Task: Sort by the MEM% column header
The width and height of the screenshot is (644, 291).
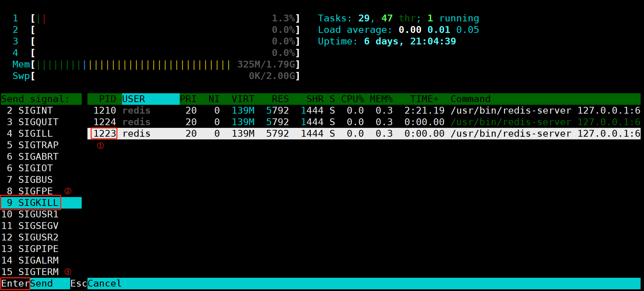Action: point(381,99)
